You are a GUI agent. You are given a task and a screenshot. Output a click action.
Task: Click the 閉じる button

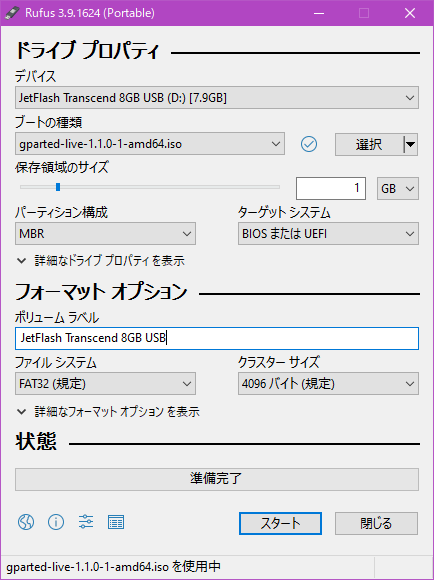[376, 523]
